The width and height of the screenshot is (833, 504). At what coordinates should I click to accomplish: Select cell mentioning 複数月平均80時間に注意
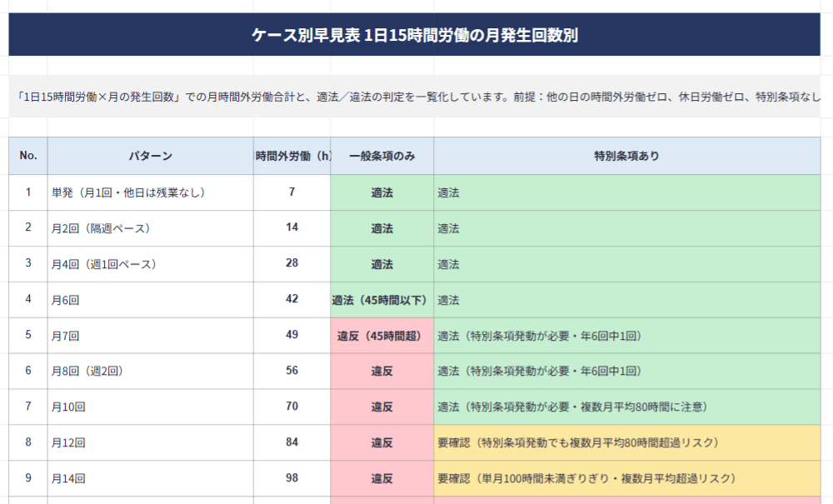(627, 407)
